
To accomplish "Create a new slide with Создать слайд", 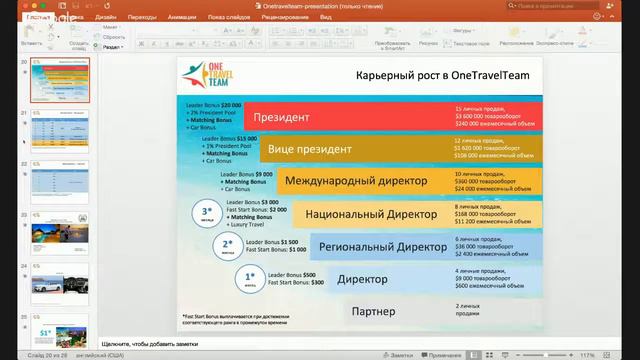I will pyautogui.click(x=78, y=37).
